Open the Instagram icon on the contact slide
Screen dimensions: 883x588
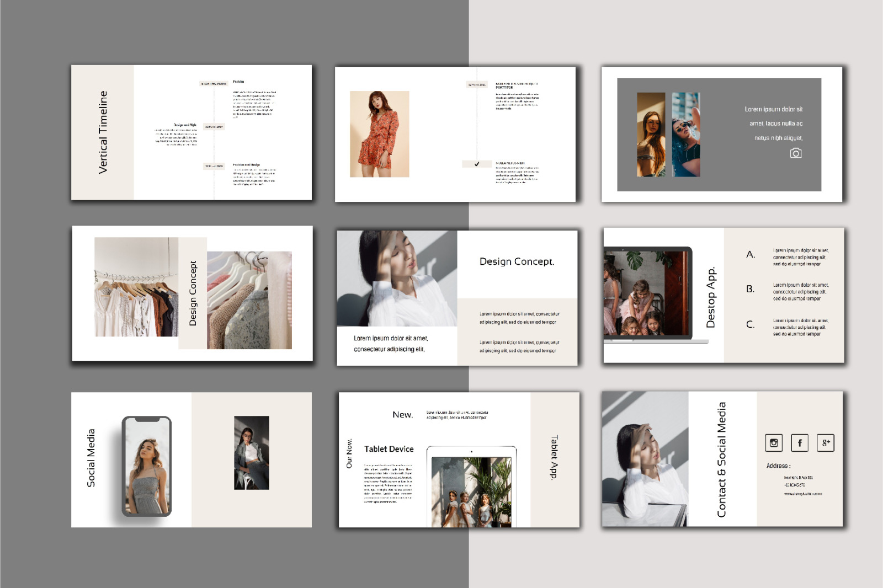click(x=774, y=443)
